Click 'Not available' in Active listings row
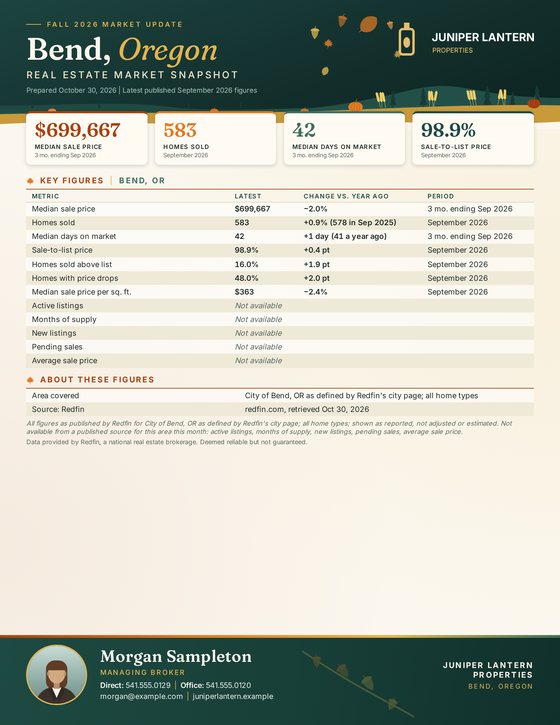Image resolution: width=560 pixels, height=725 pixels. (258, 306)
